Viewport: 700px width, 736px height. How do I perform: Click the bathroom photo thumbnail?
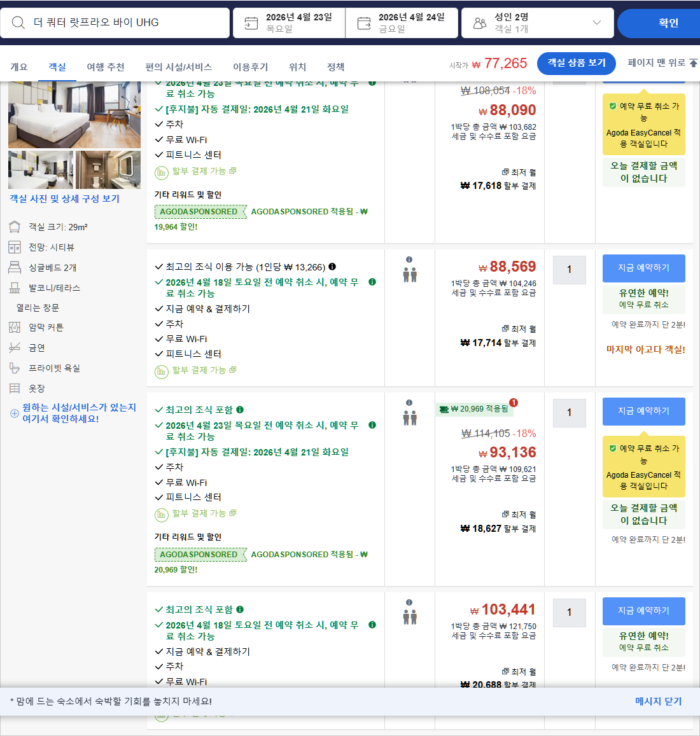(x=109, y=170)
